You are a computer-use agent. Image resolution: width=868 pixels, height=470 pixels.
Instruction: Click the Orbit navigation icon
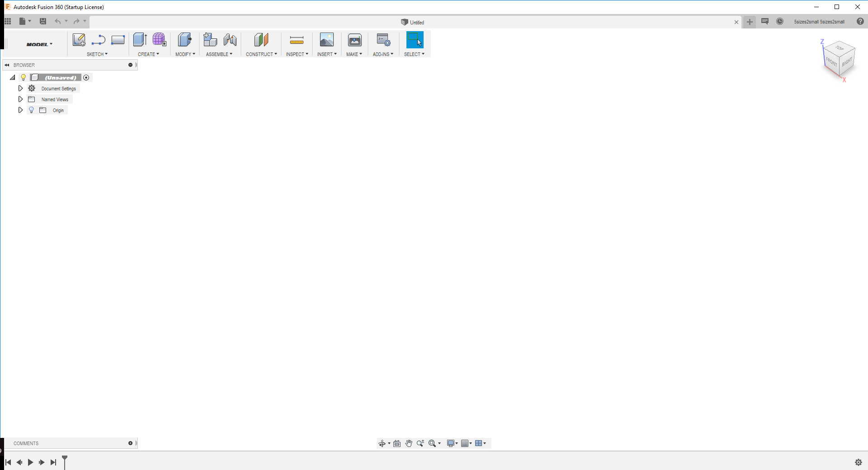382,443
